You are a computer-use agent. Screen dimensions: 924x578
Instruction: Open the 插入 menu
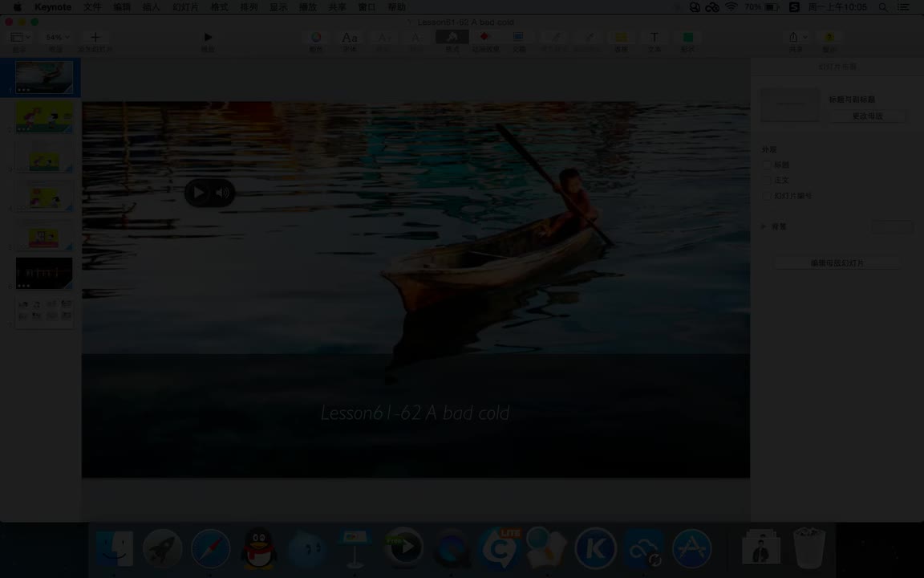point(152,7)
